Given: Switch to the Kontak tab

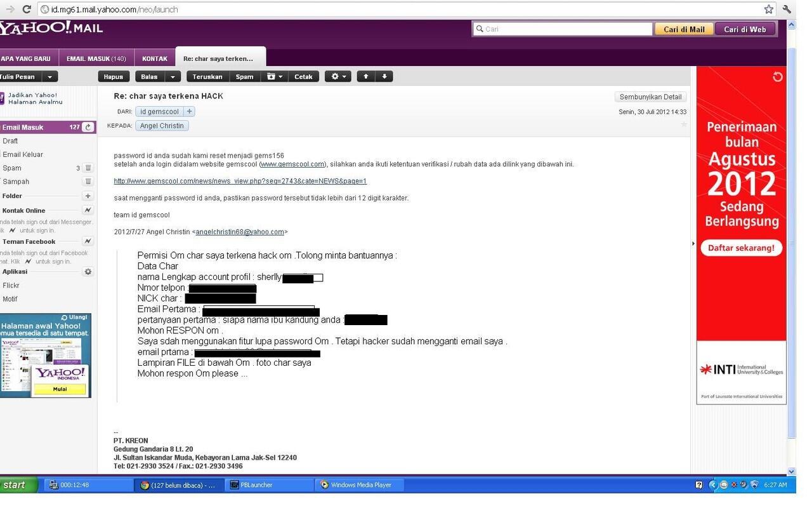Looking at the screenshot, I should click(155, 58).
